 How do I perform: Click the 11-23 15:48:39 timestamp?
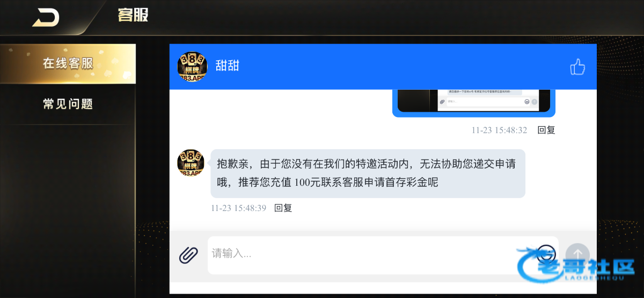(x=238, y=208)
